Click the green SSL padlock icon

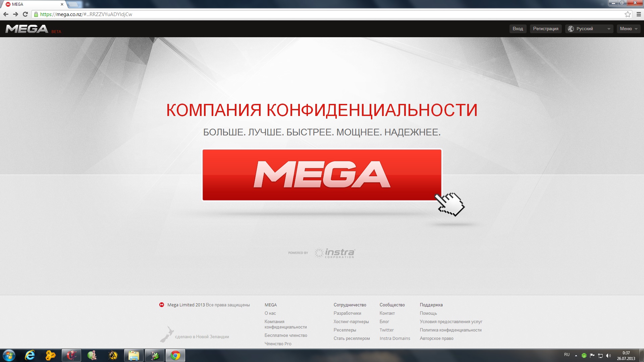[x=36, y=14]
